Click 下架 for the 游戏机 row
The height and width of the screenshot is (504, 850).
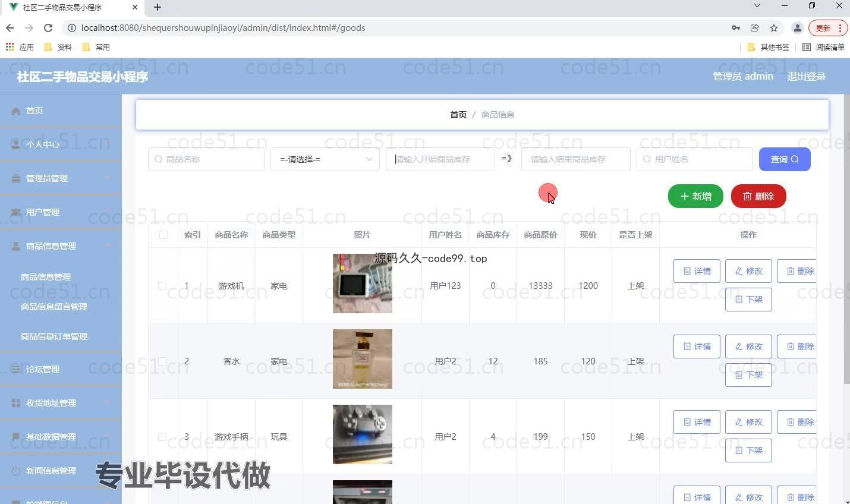tap(748, 300)
